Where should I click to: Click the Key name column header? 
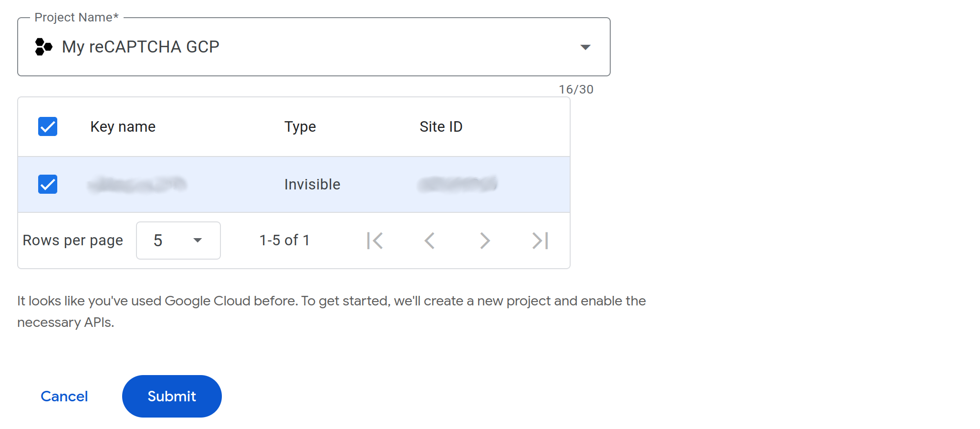click(123, 126)
